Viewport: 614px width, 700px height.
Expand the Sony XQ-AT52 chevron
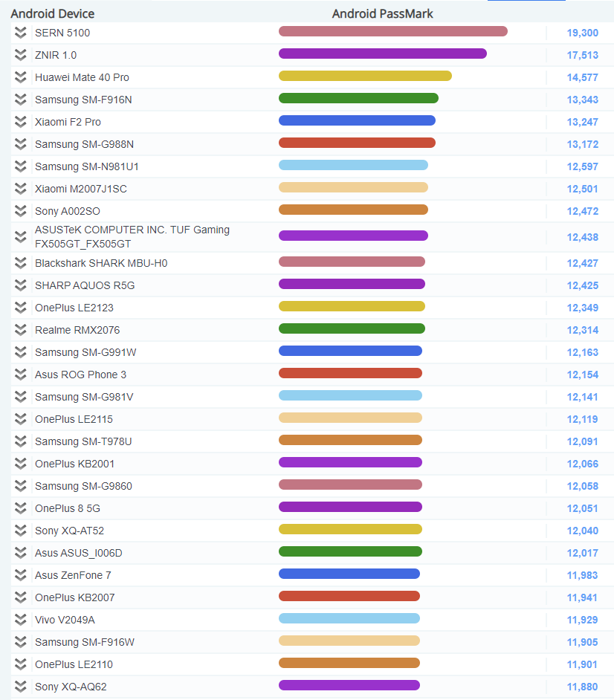[x=21, y=531]
